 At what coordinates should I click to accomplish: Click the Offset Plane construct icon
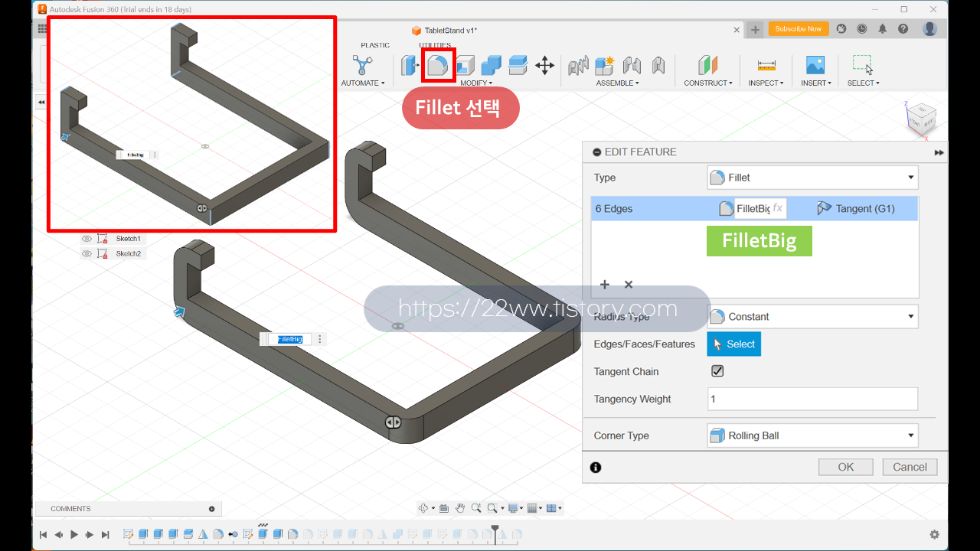(x=707, y=66)
